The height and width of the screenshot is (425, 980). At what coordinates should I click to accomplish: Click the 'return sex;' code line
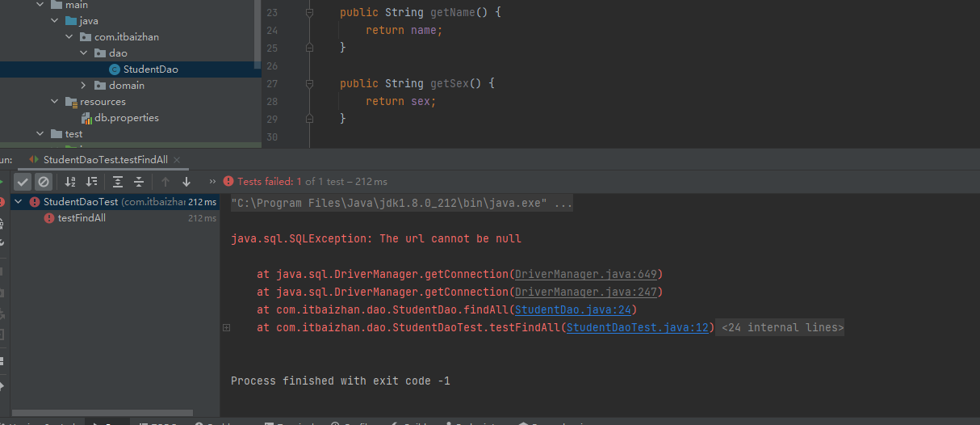400,102
